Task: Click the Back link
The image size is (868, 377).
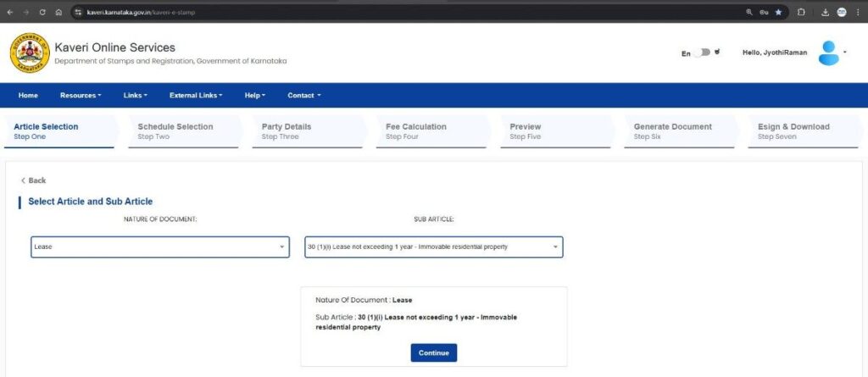Action: [34, 180]
